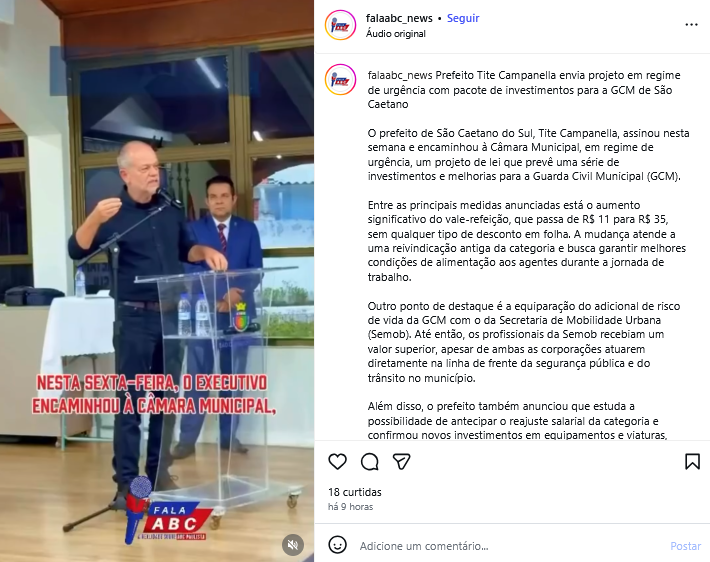The image size is (710, 562).
Task: Click falaabc_news username in the caption
Action: (400, 75)
